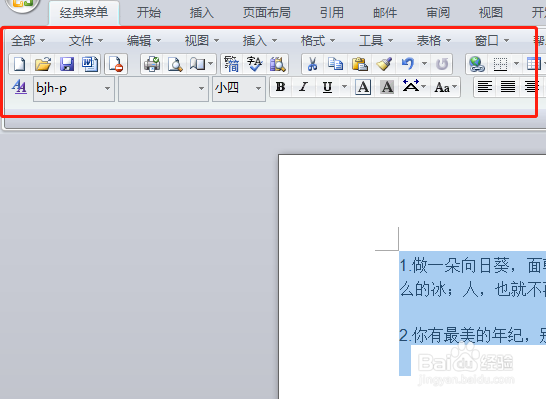Open the empty style combo box dropdown
This screenshot has height=399, width=546.
coord(201,88)
